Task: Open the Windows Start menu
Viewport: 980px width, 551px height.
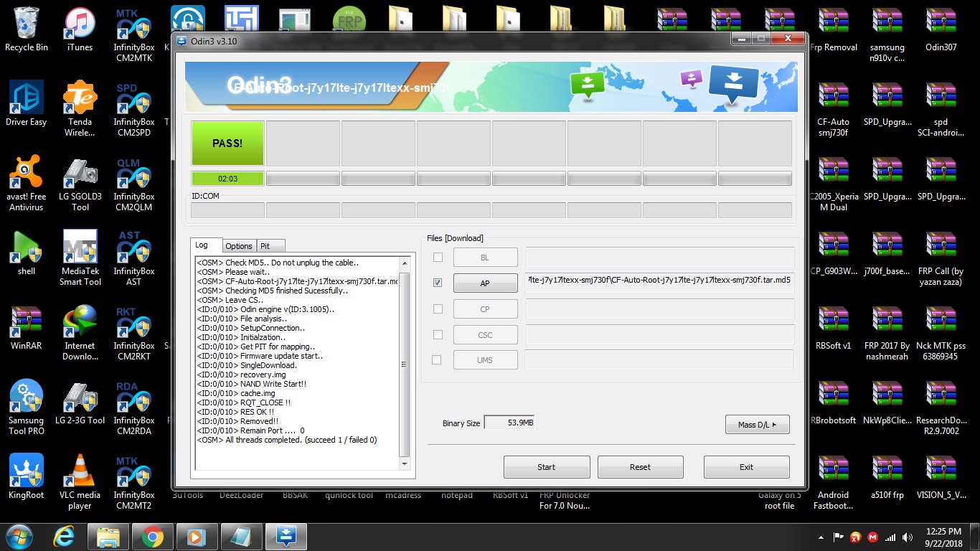Action: (18, 536)
